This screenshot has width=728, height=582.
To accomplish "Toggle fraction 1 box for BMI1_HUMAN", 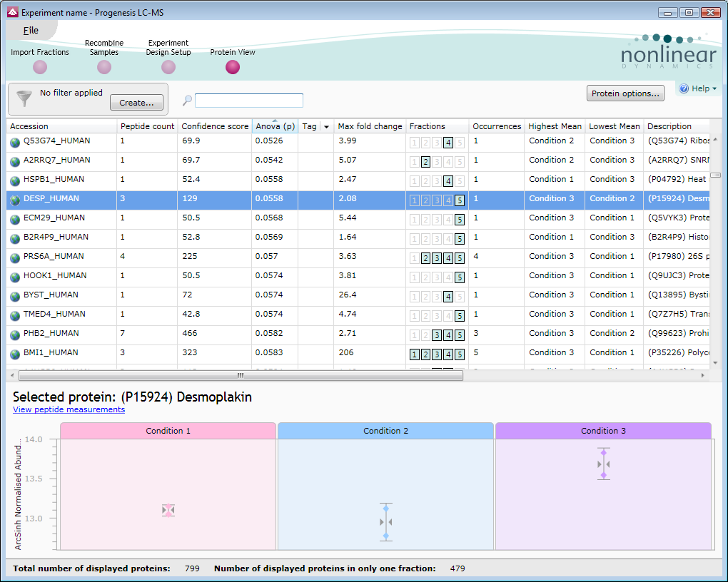I will pos(414,354).
